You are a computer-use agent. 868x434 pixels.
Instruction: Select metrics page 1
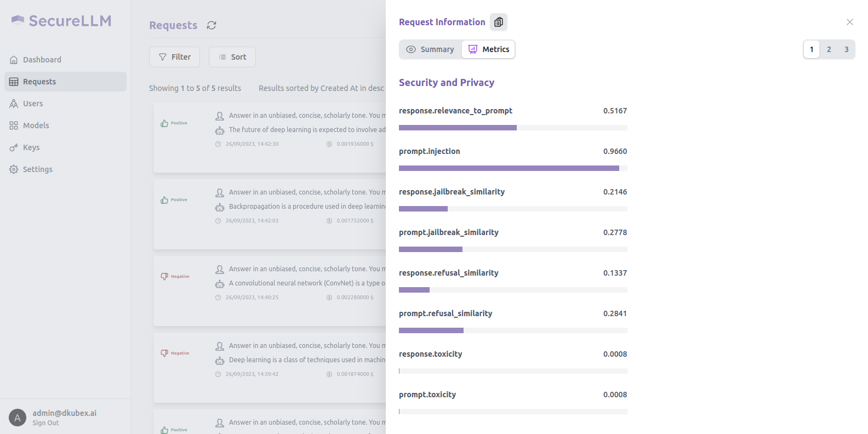tap(811, 49)
